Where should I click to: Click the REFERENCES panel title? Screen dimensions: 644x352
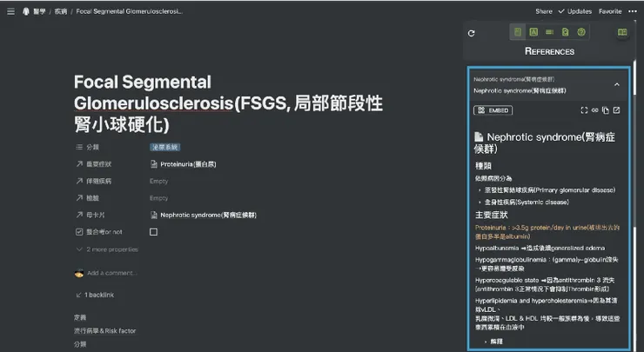549,51
